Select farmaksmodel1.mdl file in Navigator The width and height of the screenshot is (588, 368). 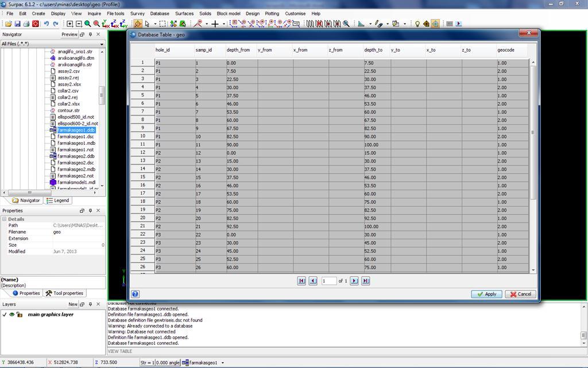coord(76,182)
